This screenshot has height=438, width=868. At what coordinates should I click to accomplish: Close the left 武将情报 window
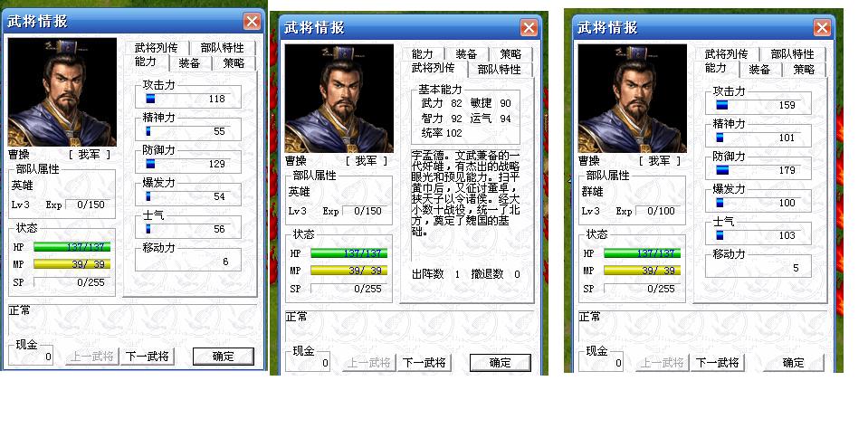pos(252,21)
